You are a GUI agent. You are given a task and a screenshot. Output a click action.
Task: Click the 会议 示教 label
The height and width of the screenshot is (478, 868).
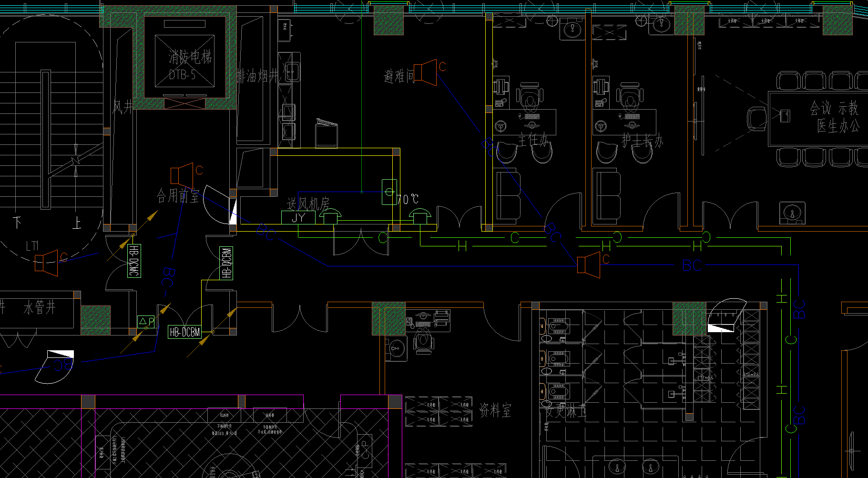click(x=834, y=108)
